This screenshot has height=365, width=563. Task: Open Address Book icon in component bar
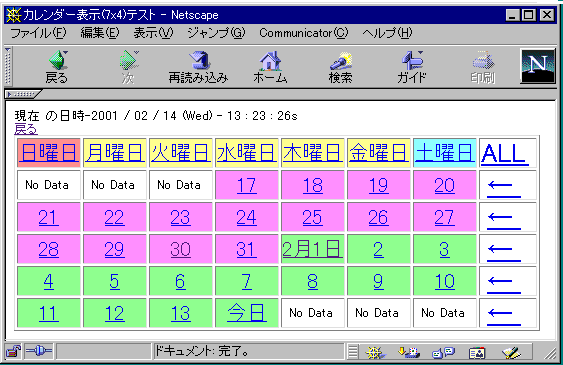pyautogui.click(x=477, y=353)
